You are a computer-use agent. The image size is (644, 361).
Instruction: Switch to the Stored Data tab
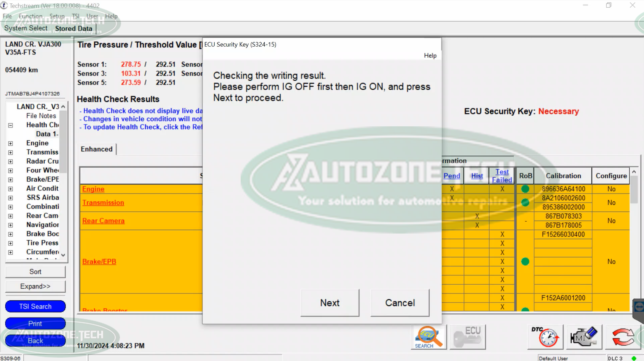click(x=74, y=29)
